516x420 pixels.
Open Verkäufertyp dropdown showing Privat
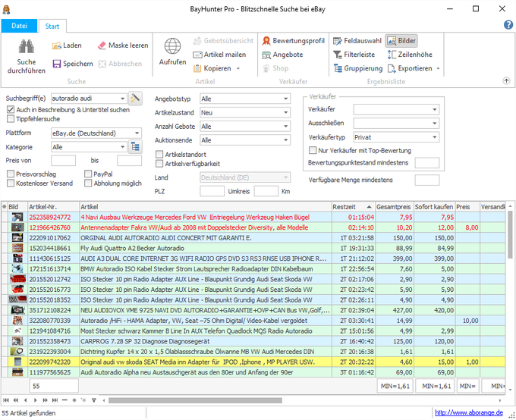click(x=434, y=137)
